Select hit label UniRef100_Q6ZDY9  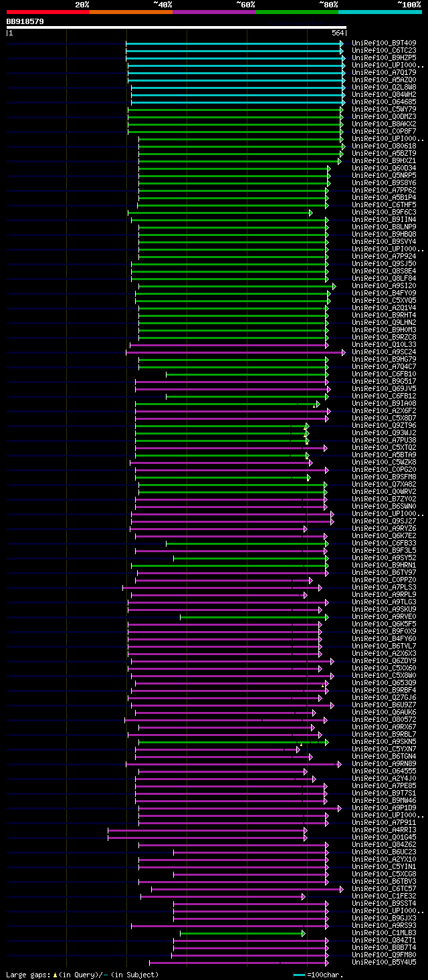384,661
